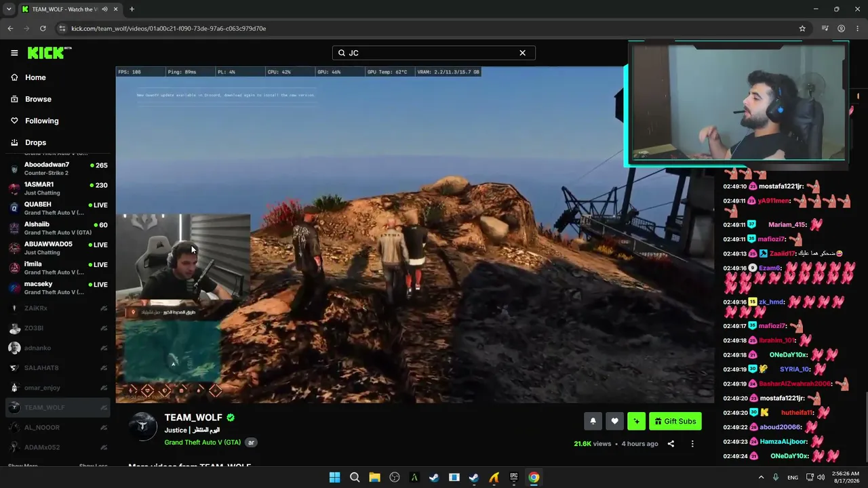The height and width of the screenshot is (488, 868).
Task: Open Windows taskbar search
Action: (355, 477)
